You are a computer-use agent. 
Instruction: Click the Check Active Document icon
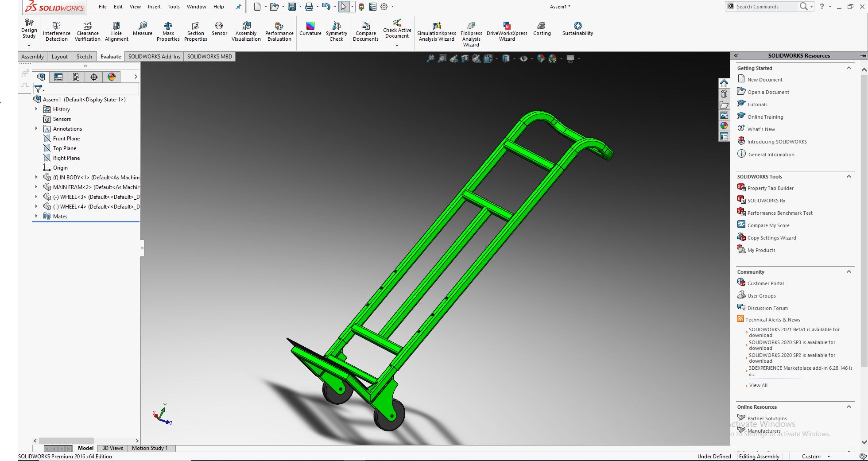[397, 22]
